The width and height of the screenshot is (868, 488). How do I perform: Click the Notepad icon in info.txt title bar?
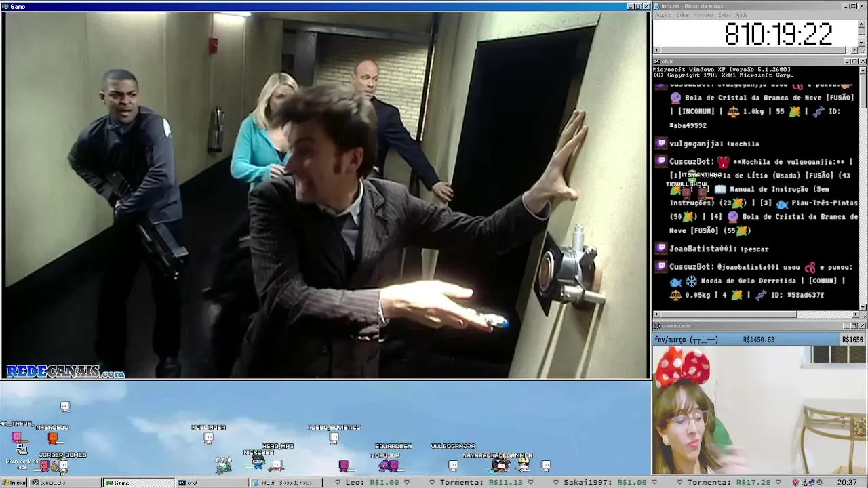(x=657, y=6)
